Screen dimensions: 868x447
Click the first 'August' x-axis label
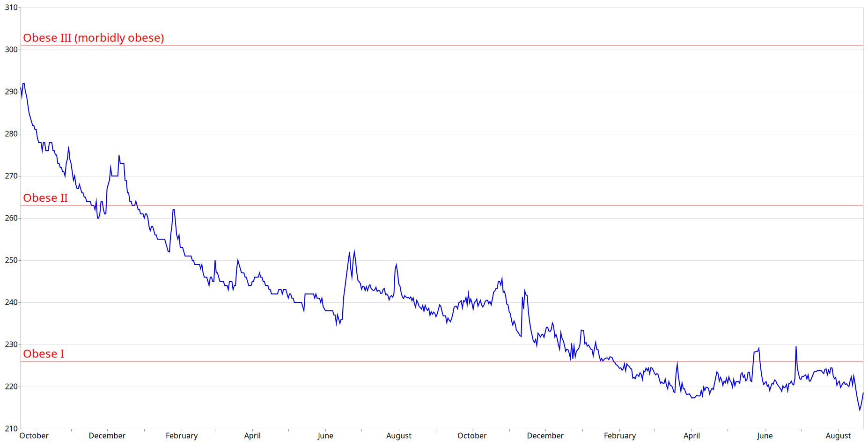point(399,436)
